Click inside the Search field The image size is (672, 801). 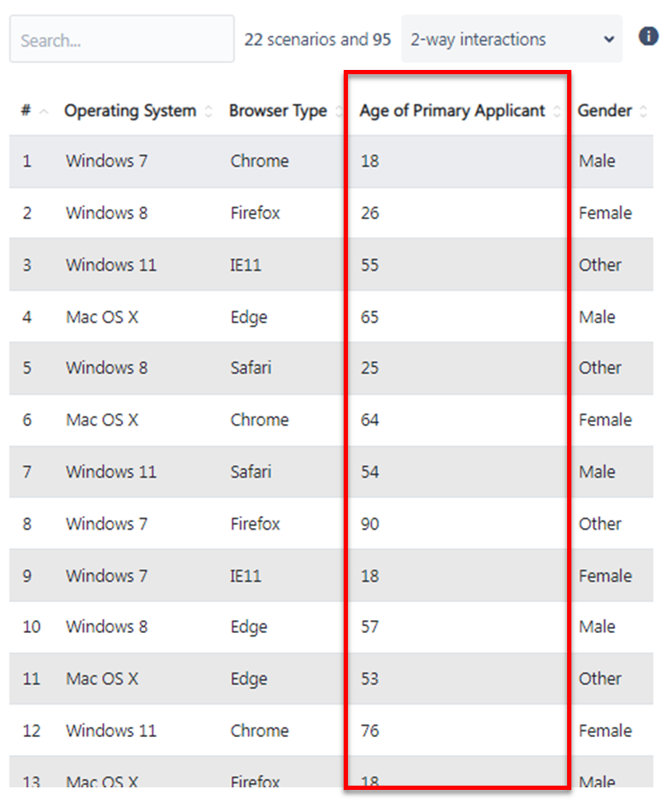(x=122, y=39)
